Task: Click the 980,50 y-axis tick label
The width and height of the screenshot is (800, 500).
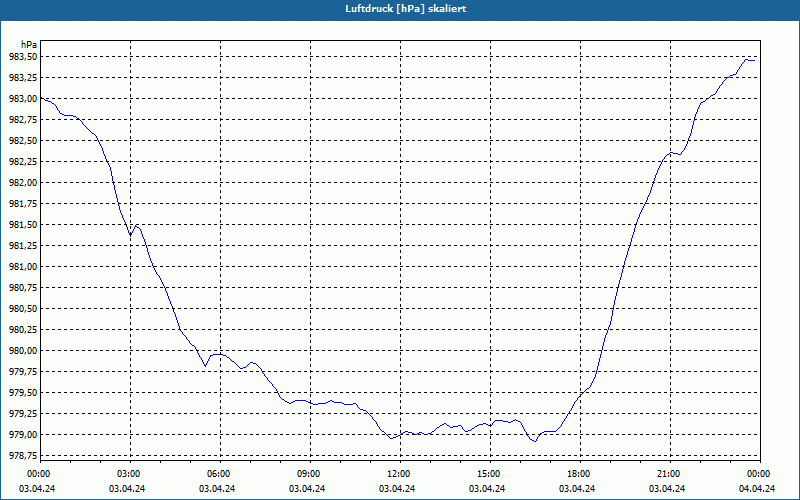Action: (23, 309)
